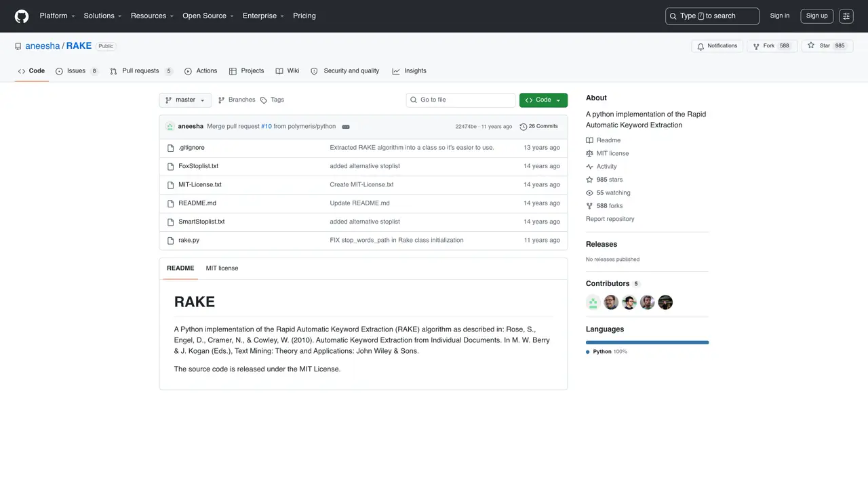Expand the commit message ellipsis button

click(x=346, y=127)
